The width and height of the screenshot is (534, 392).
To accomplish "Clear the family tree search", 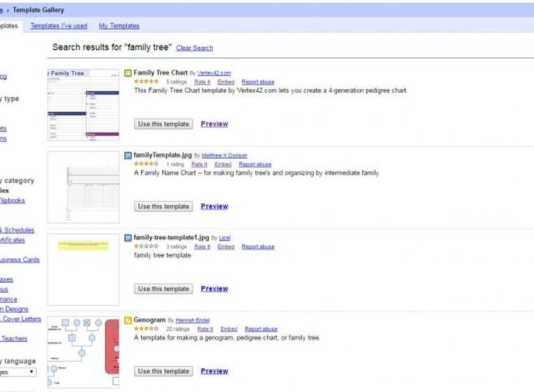I will point(194,47).
